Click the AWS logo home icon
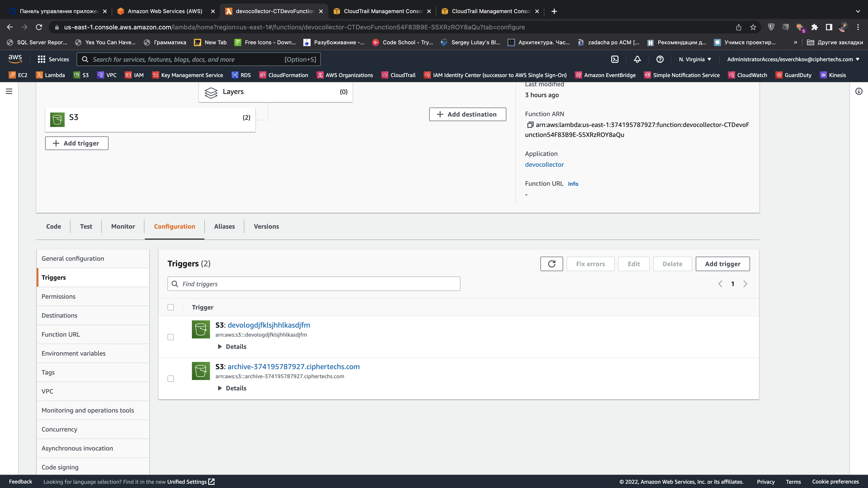The height and width of the screenshot is (488, 868). (15, 59)
